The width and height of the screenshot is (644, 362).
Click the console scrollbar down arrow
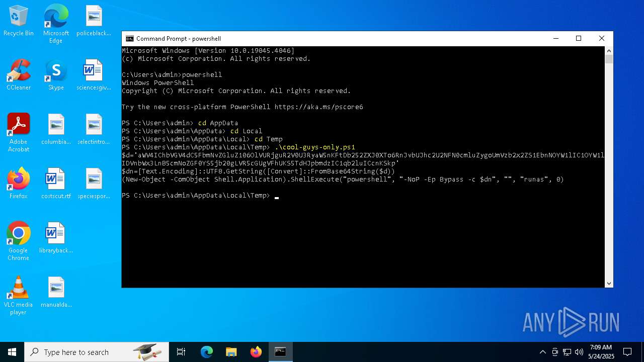pos(609,284)
